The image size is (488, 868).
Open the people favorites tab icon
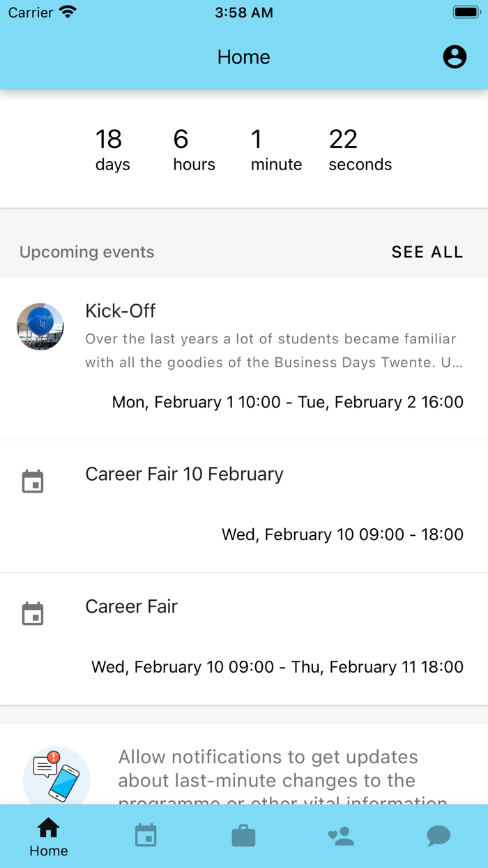pos(341,836)
